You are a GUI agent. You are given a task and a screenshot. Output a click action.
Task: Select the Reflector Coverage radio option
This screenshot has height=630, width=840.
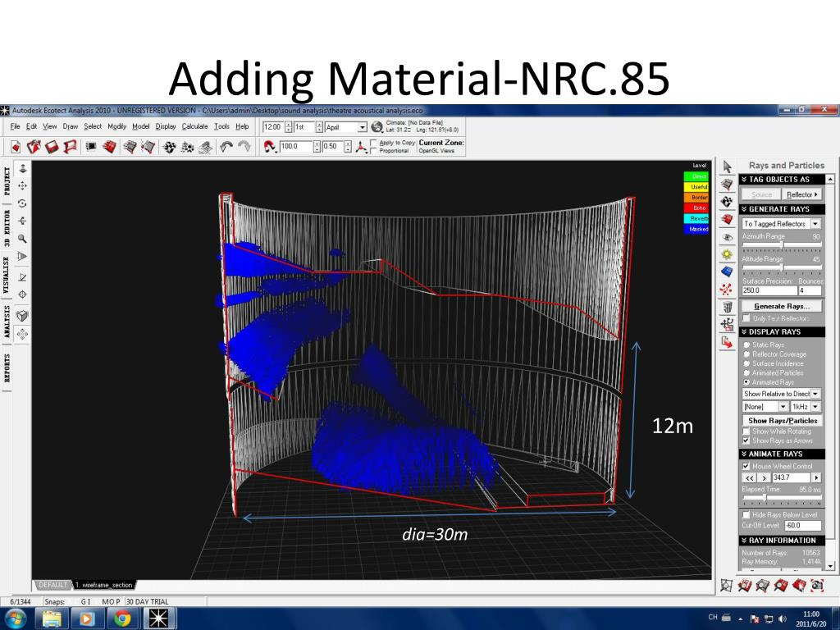[746, 354]
